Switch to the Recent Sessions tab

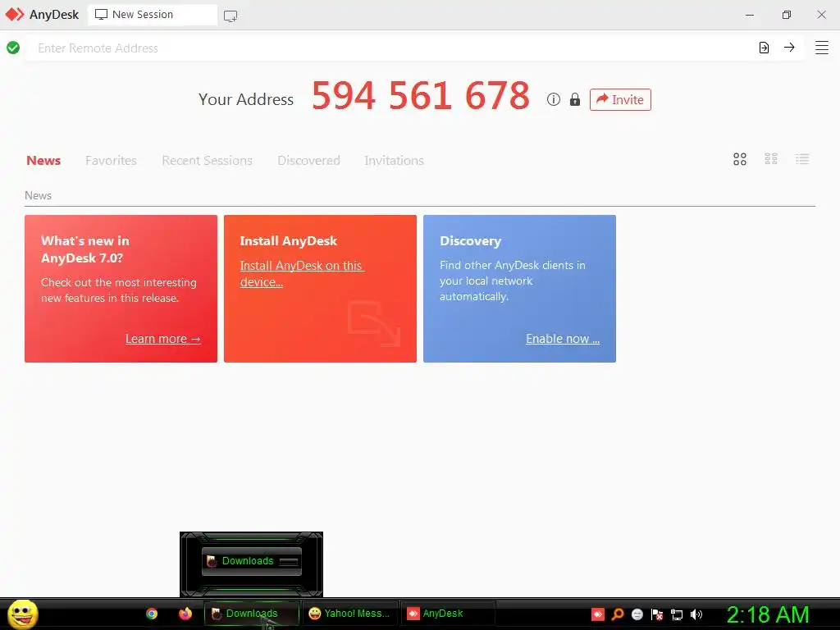pyautogui.click(x=207, y=160)
